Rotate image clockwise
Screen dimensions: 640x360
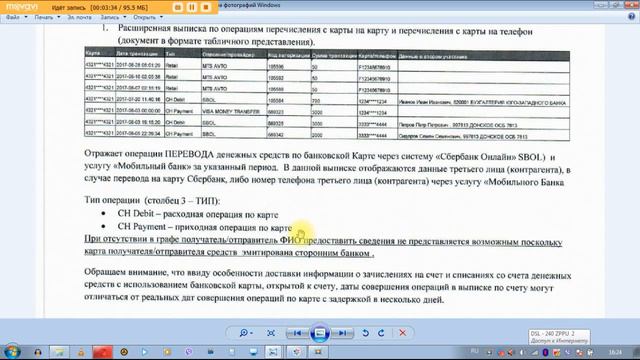tap(381, 333)
